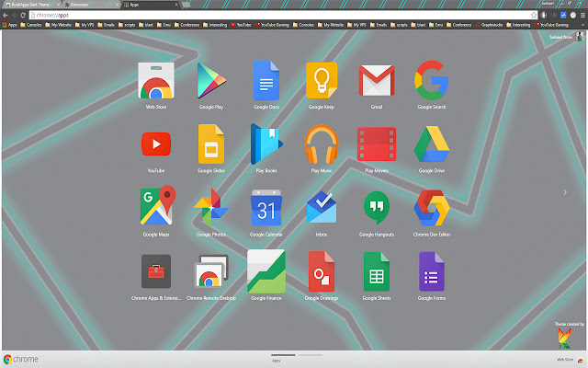Show hidden bookmarks overflow chevron
The height and width of the screenshot is (368, 588).
(583, 25)
